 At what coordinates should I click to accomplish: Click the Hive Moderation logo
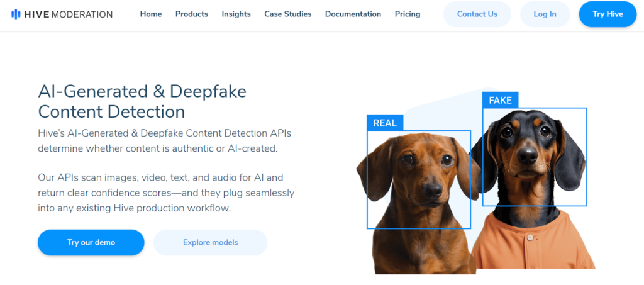(62, 14)
